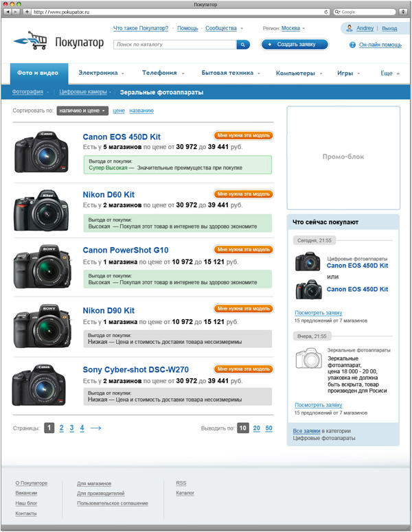Open the Sony Cyber-shot DSC-W270 title link
Viewport: 412px width, 532px height.
(x=136, y=370)
